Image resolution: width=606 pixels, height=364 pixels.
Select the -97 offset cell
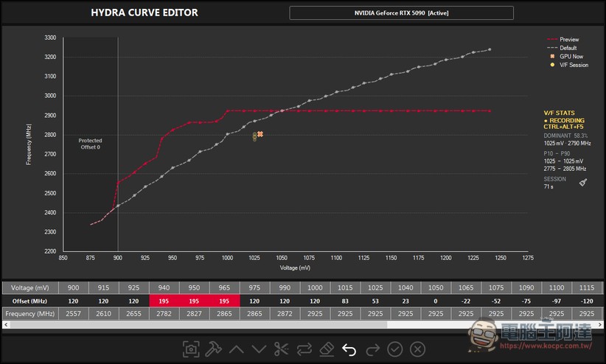pos(557,301)
